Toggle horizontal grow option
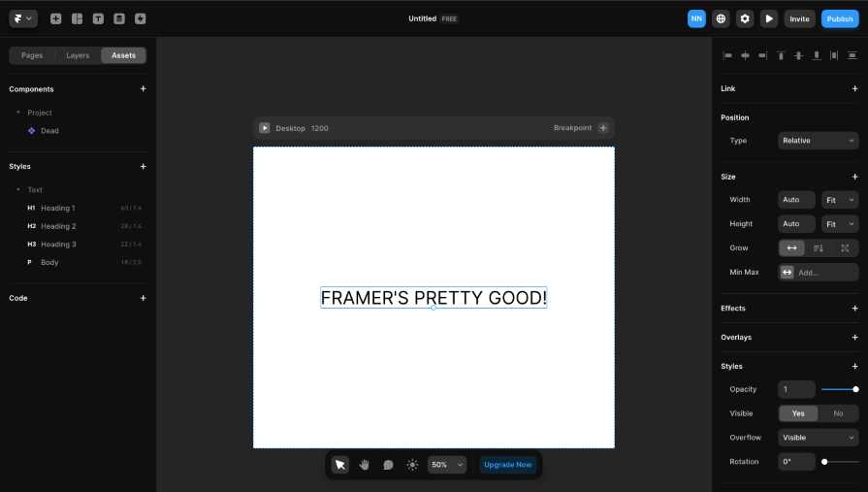Image resolution: width=868 pixels, height=492 pixels. 791,247
